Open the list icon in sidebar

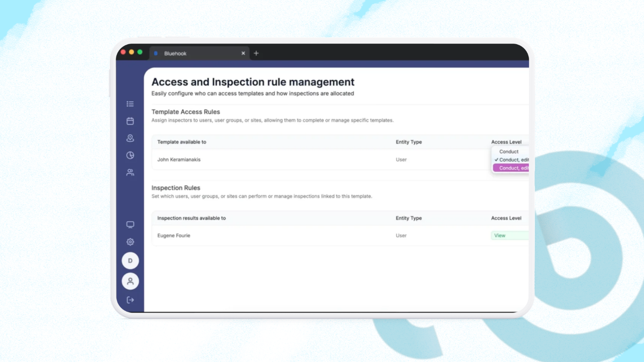pyautogui.click(x=130, y=104)
